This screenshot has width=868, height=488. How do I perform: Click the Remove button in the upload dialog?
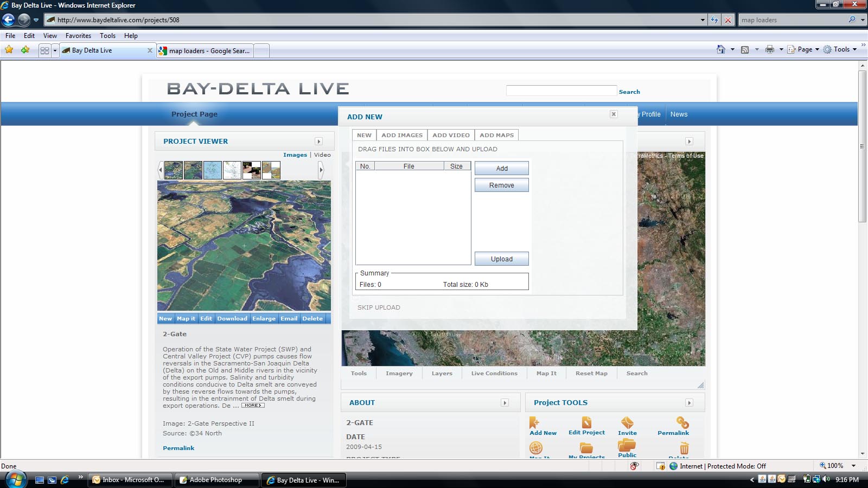502,185
